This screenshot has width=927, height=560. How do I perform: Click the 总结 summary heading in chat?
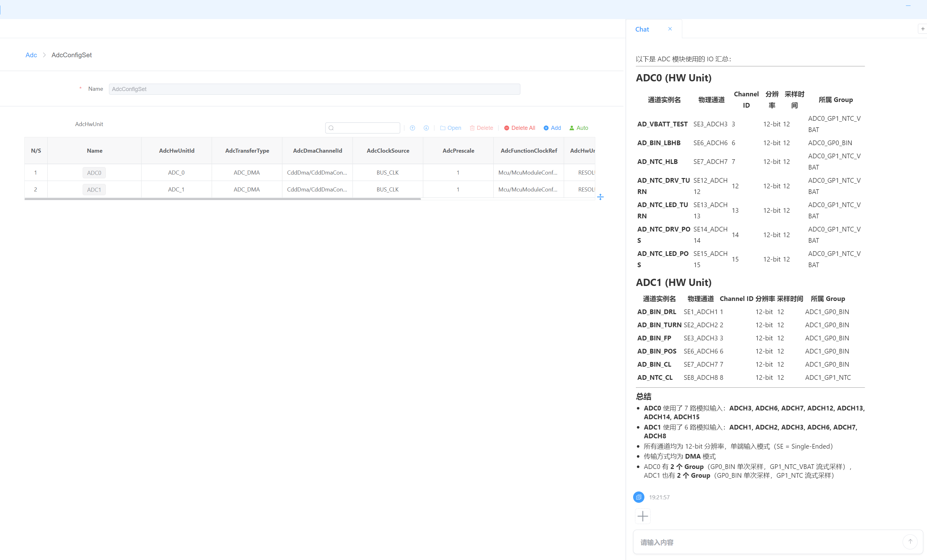click(643, 396)
